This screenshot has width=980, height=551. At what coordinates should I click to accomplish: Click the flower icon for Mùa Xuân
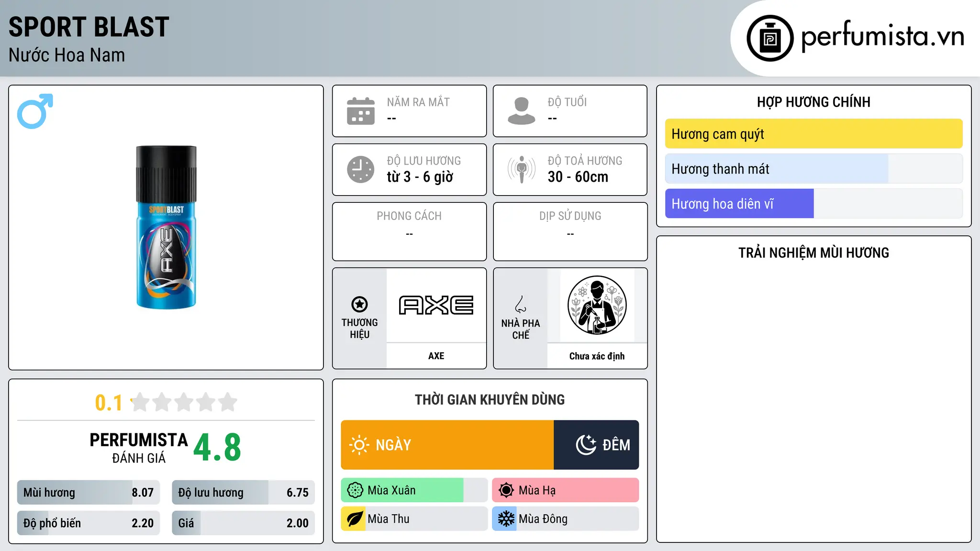tap(355, 490)
